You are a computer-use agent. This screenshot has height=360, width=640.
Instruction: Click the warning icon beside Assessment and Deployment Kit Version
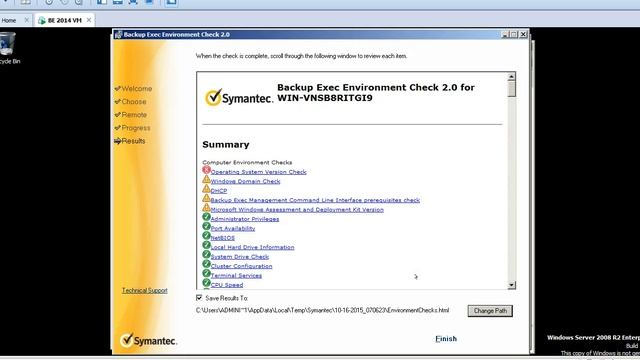pos(207,208)
